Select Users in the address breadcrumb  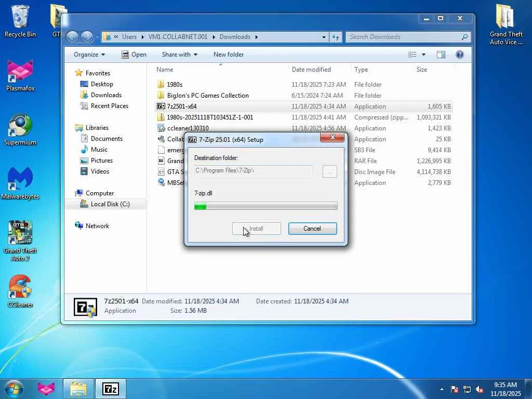tap(129, 37)
